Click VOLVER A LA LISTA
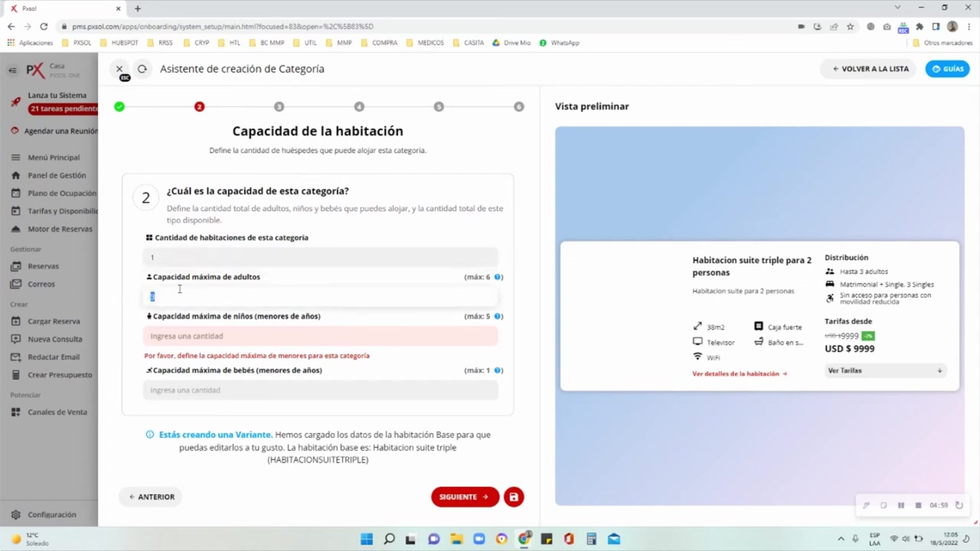The height and width of the screenshot is (551, 980). point(869,68)
